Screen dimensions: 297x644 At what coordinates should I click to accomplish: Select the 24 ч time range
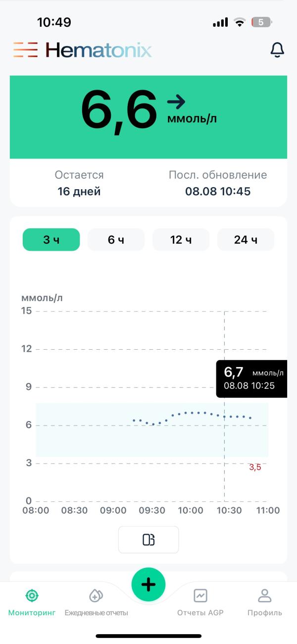point(246,240)
